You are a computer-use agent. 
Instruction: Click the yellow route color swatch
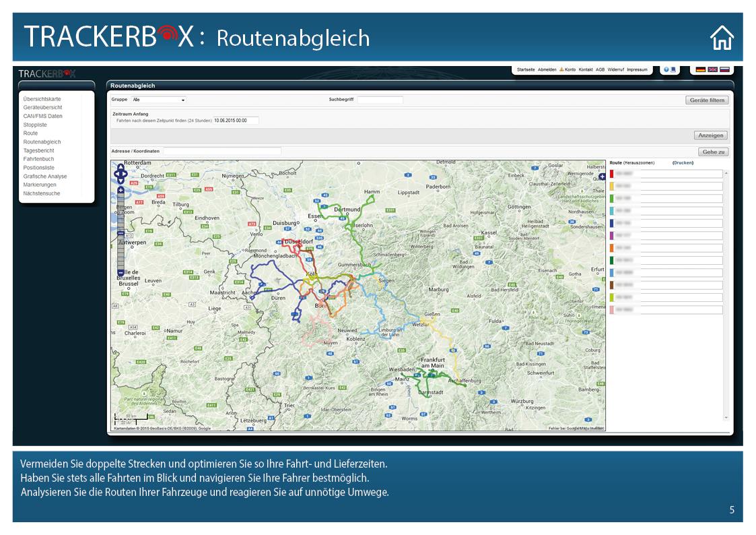[612, 186]
